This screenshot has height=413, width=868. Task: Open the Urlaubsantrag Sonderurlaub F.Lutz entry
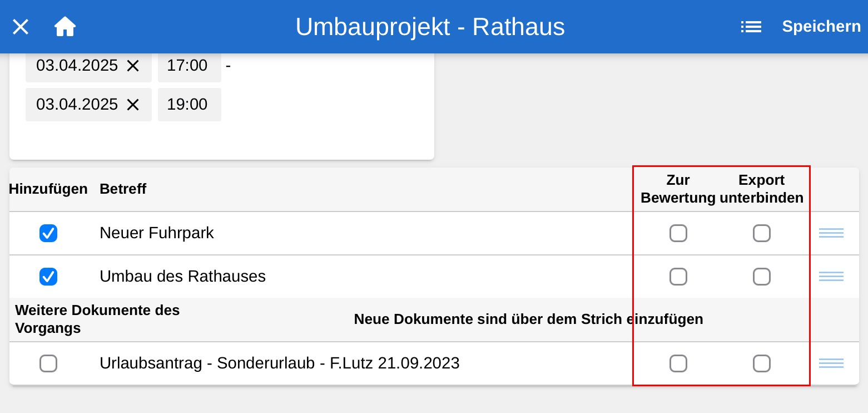tap(279, 363)
